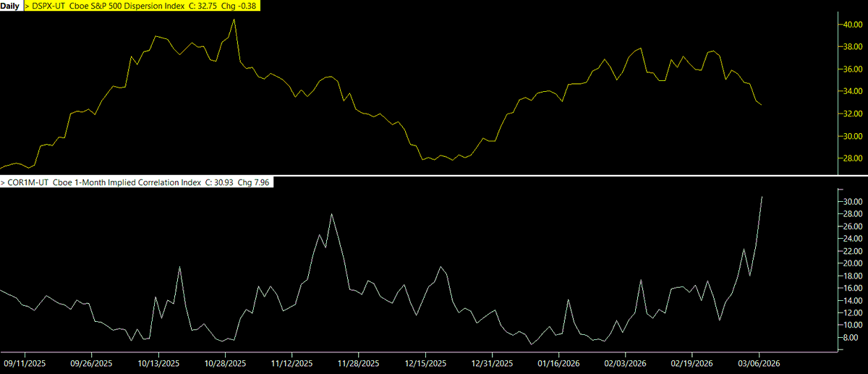Click the 36.00 level on DSPX price axis

(851, 69)
